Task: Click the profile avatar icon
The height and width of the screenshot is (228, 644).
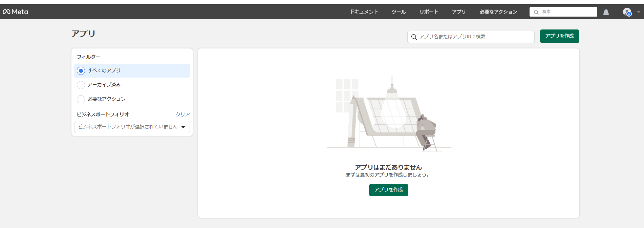Action: click(x=627, y=12)
